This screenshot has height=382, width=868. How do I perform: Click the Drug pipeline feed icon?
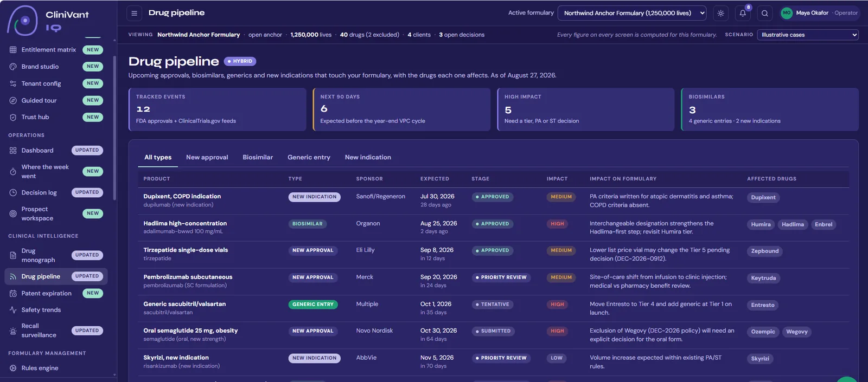tap(13, 276)
